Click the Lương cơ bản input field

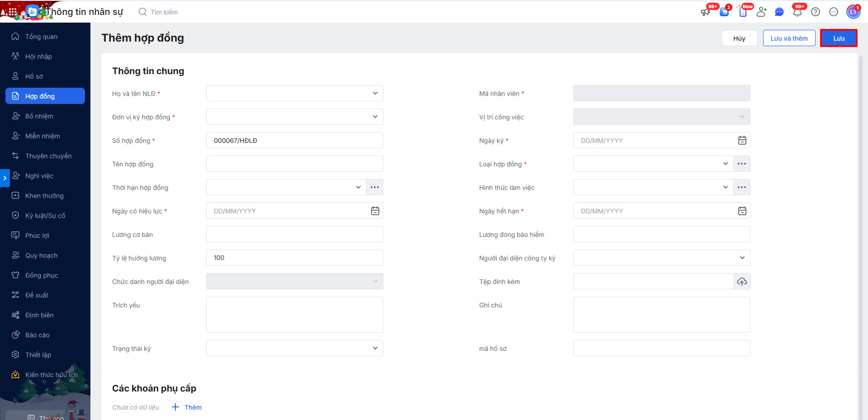294,235
